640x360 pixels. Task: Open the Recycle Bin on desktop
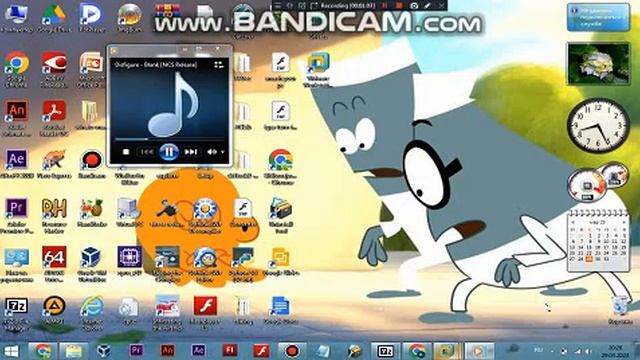620,310
